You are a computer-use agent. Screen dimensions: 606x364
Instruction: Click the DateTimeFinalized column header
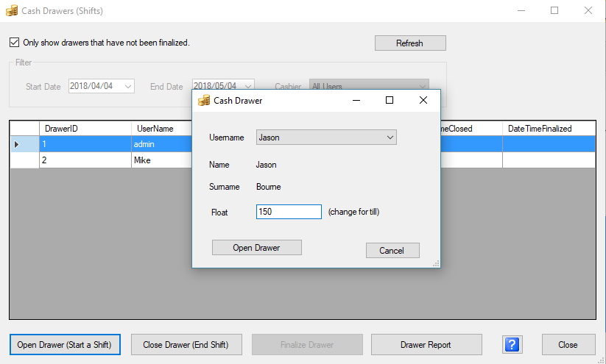(x=548, y=129)
